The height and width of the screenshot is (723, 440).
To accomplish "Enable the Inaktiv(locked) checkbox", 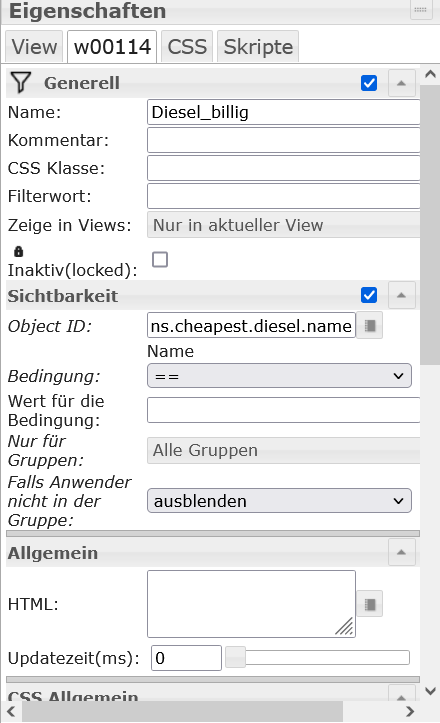I will [x=160, y=260].
